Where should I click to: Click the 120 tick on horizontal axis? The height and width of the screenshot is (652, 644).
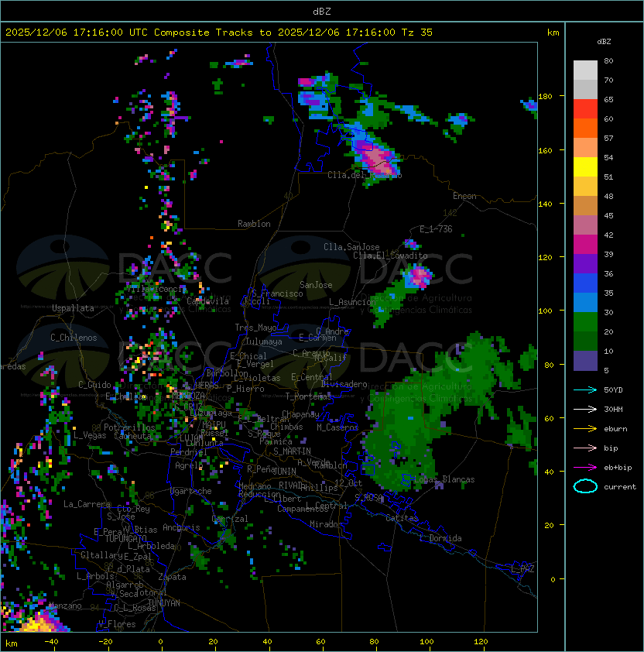[x=481, y=642]
